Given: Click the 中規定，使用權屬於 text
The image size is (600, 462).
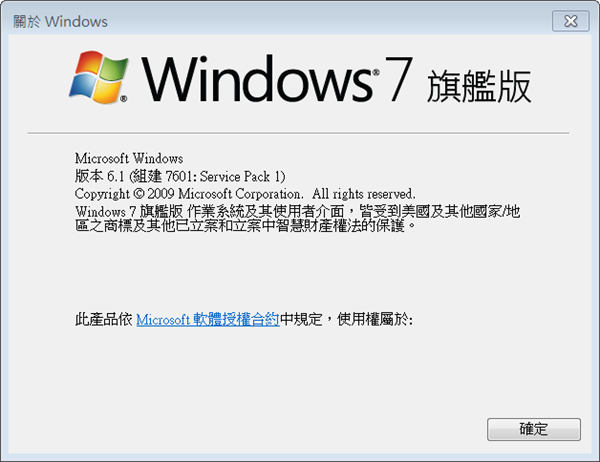Looking at the screenshot, I should pyautogui.click(x=346, y=319).
